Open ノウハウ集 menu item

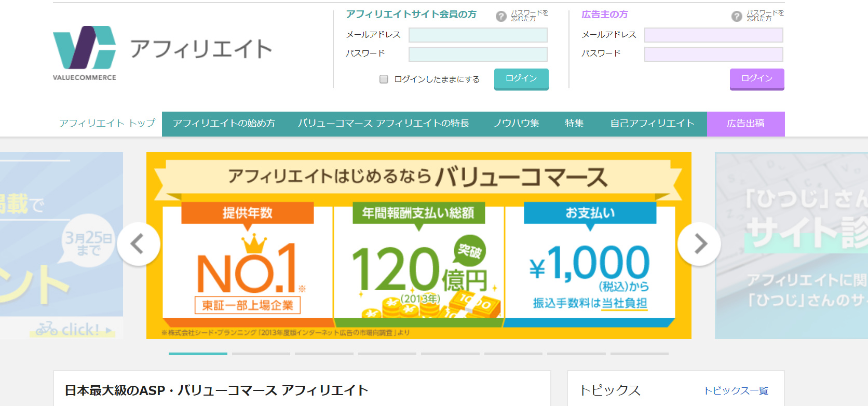click(516, 124)
